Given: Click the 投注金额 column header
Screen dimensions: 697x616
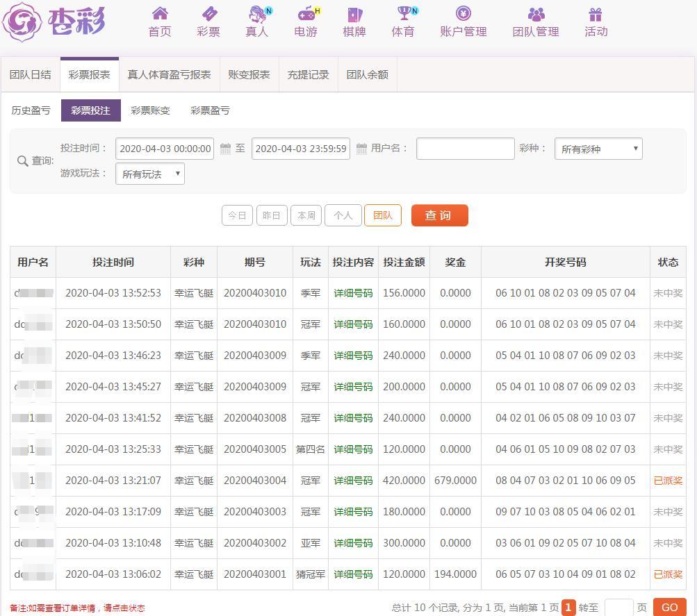Looking at the screenshot, I should (x=404, y=262).
